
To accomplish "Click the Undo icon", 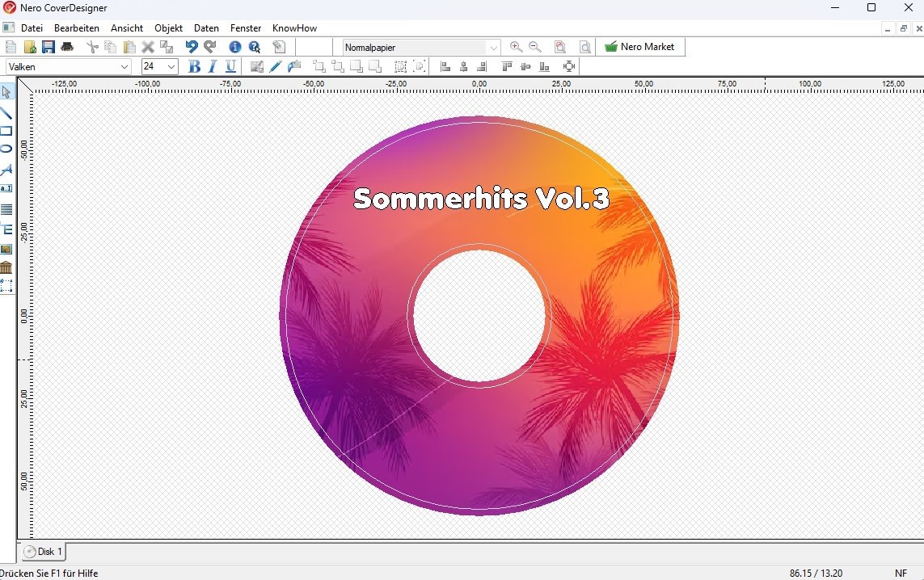I will [x=192, y=47].
